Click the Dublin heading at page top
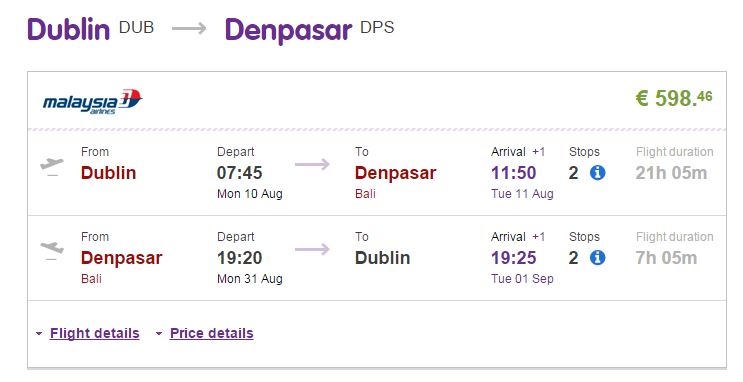The height and width of the screenshot is (382, 743). pyautogui.click(x=69, y=29)
